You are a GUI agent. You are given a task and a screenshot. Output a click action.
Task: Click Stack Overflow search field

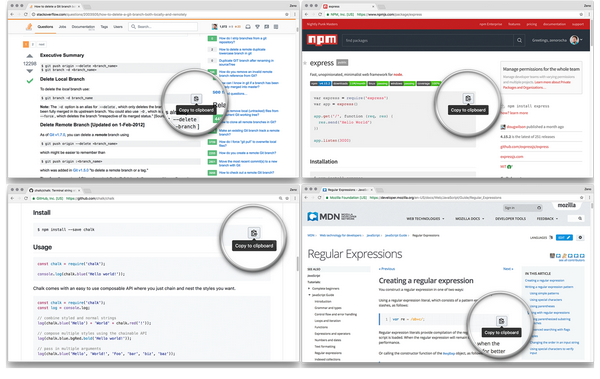tap(163, 26)
